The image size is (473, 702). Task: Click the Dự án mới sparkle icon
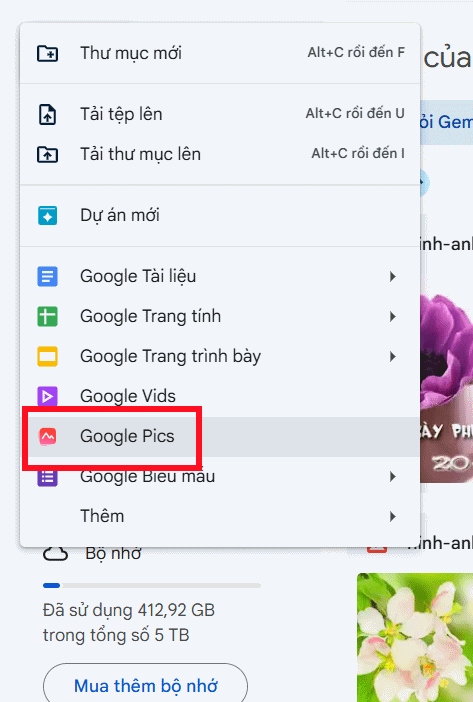click(x=47, y=215)
